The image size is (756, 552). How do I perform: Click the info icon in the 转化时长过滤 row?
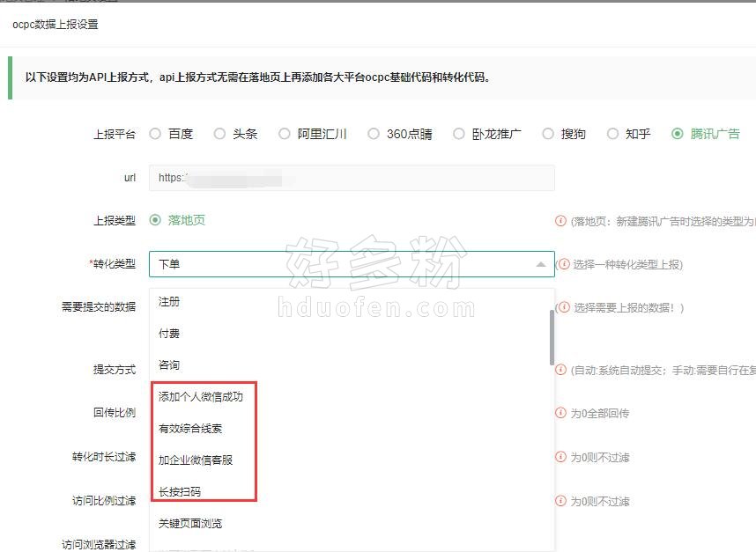point(560,457)
